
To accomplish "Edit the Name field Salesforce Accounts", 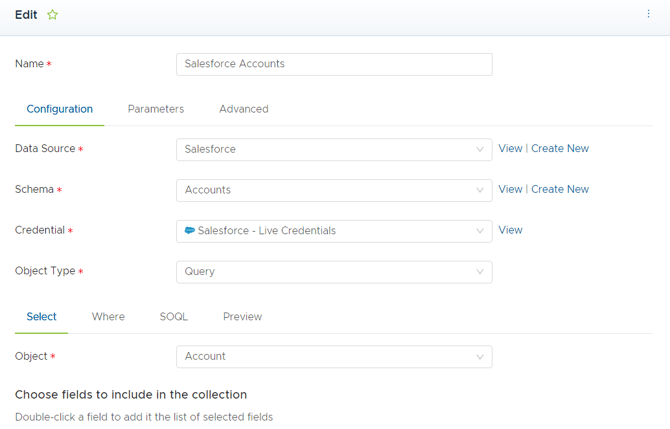I will click(334, 64).
